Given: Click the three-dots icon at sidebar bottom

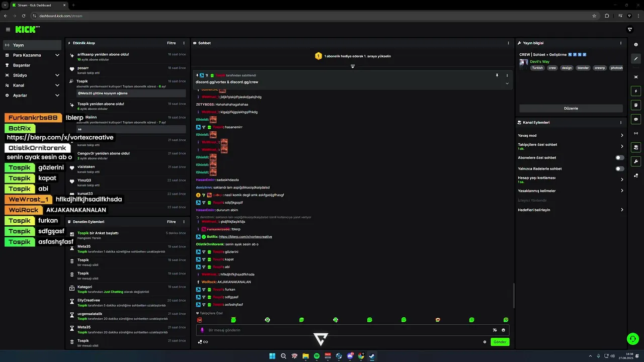Looking at the screenshot, I should pos(636,175).
